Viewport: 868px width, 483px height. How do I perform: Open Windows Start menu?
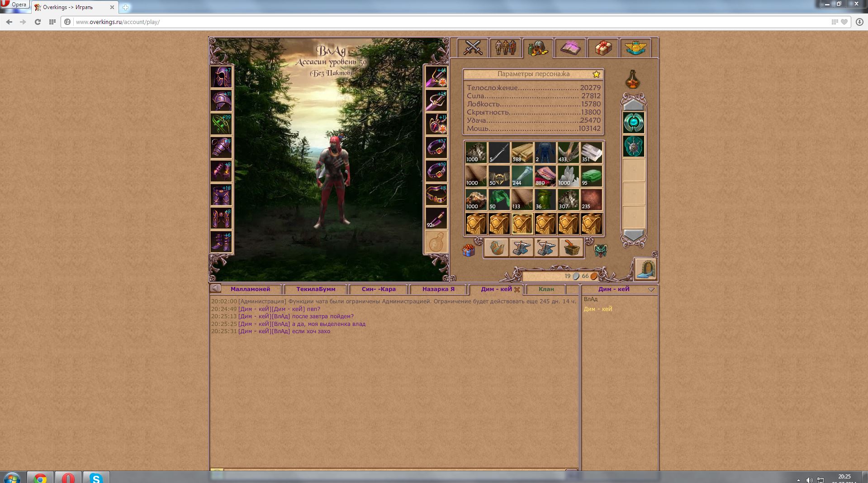(x=12, y=477)
